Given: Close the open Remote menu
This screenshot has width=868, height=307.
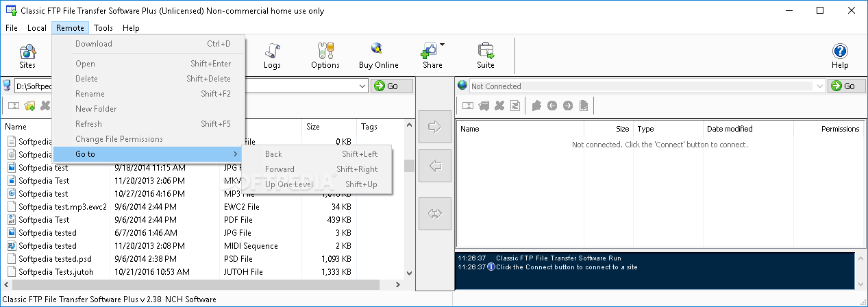Looking at the screenshot, I should 71,28.
